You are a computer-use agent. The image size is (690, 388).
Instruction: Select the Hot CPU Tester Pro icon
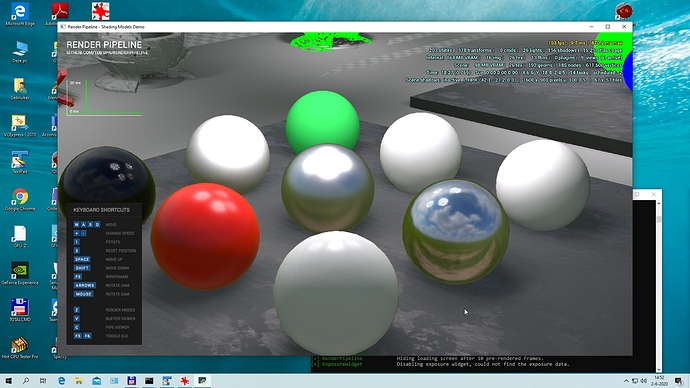tap(20, 347)
